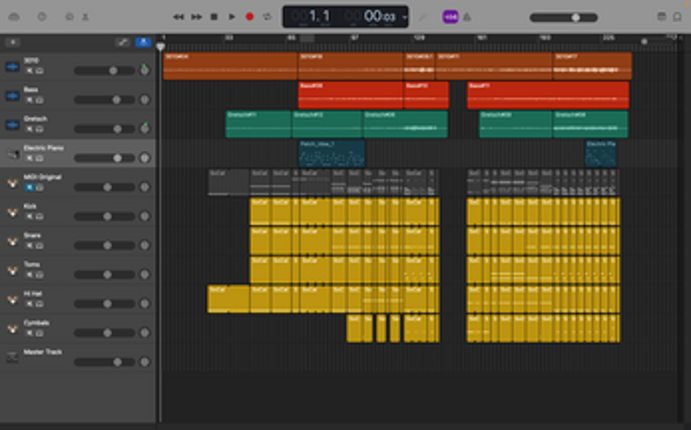
Task: Click the Electric Piano track instrument icon
Action: tap(13, 153)
